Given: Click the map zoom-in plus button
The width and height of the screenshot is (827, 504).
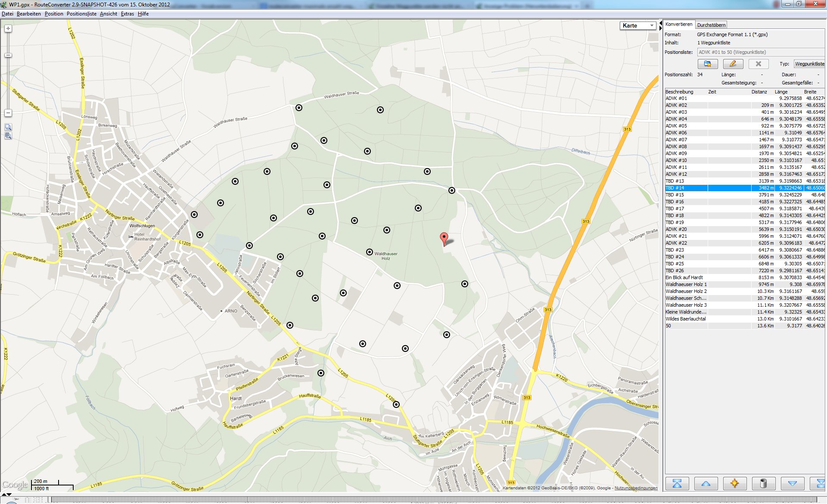Looking at the screenshot, I should (8, 29).
